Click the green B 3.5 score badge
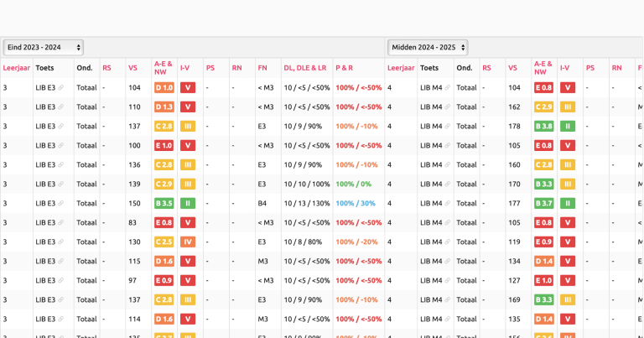This screenshot has height=338, width=644. click(x=164, y=204)
